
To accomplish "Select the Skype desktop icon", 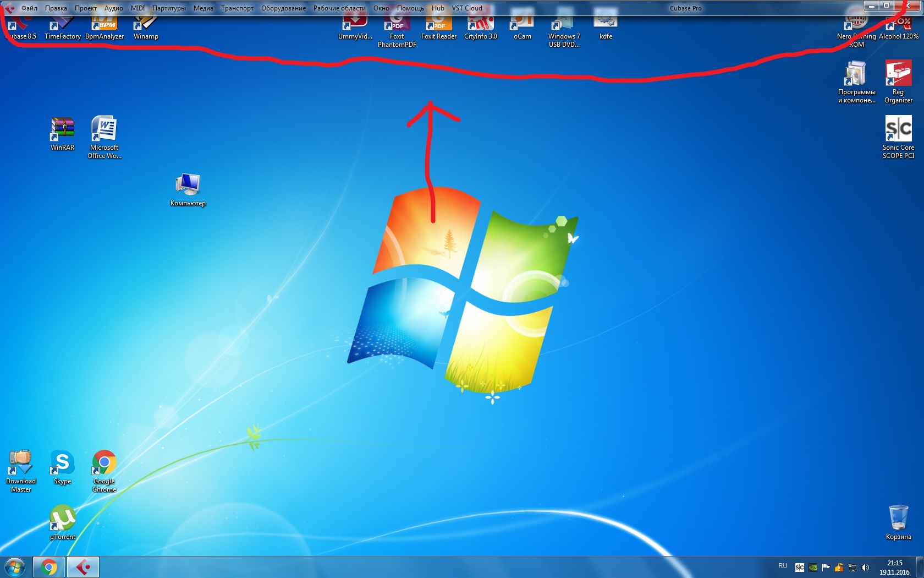I will (x=62, y=467).
